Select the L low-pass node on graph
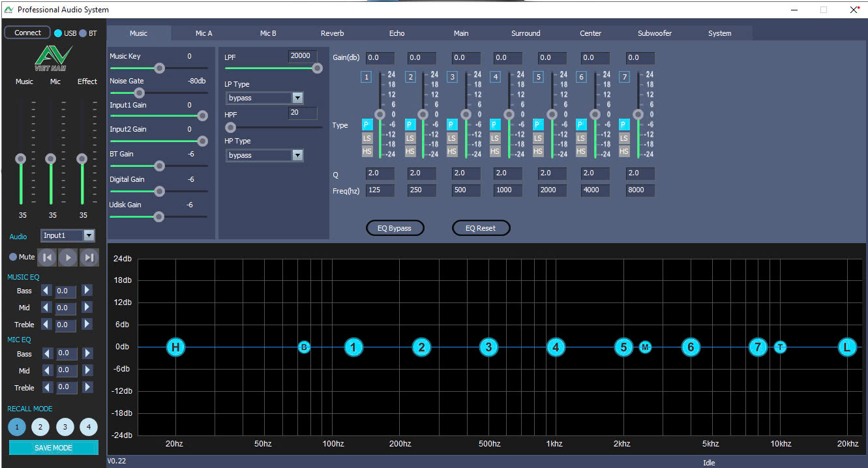 click(x=846, y=347)
